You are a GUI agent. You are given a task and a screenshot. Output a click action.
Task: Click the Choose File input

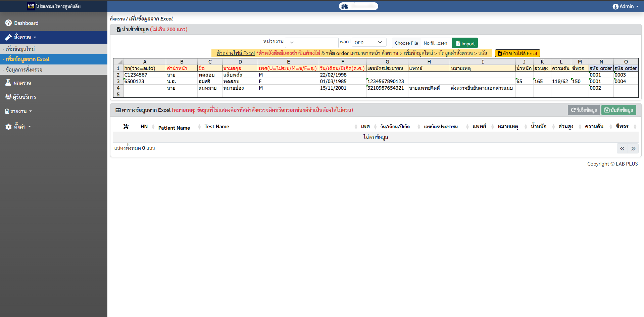(x=406, y=43)
